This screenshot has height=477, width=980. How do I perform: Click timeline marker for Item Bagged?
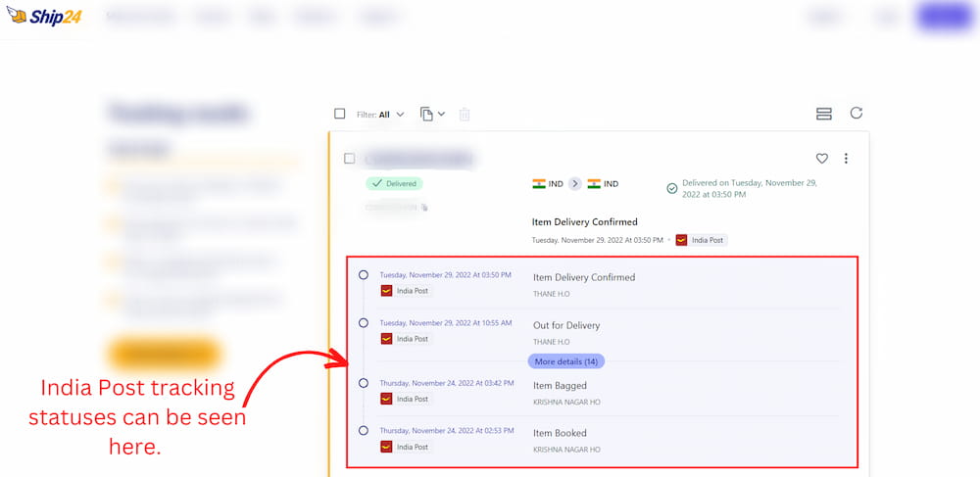tap(364, 383)
